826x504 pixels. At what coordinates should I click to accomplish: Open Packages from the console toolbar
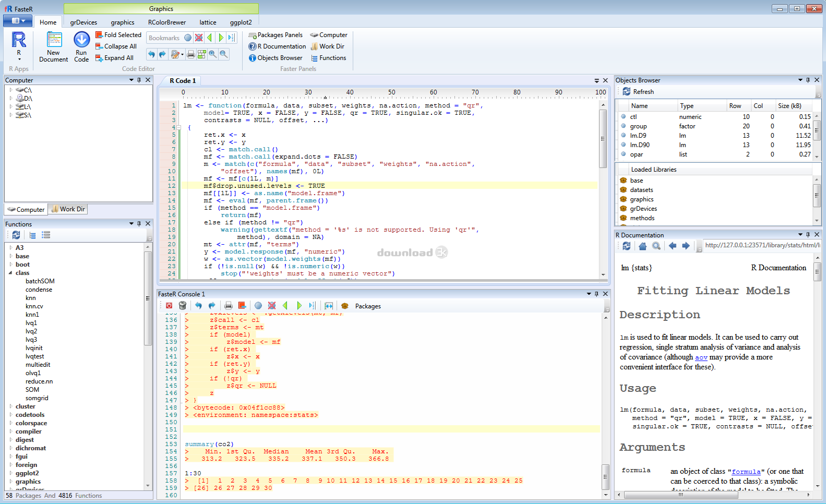point(362,306)
